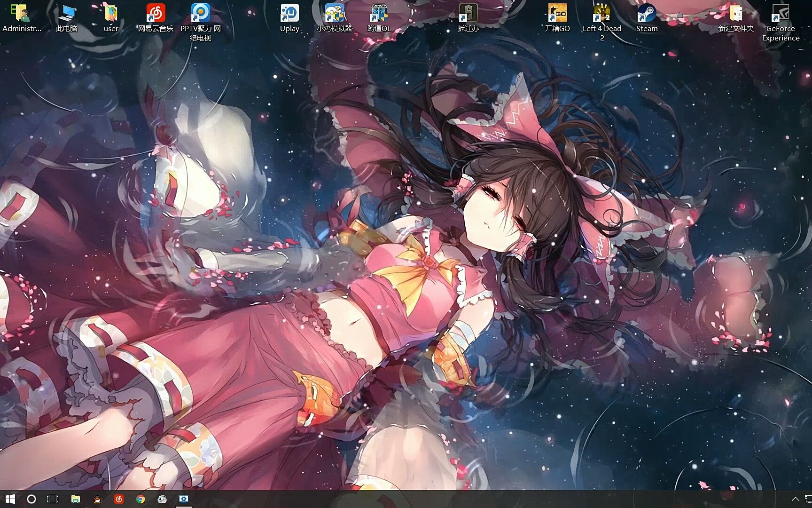Screen dimensions: 812x508
Task: Open the Administrator user folder icon
Action: point(22,19)
